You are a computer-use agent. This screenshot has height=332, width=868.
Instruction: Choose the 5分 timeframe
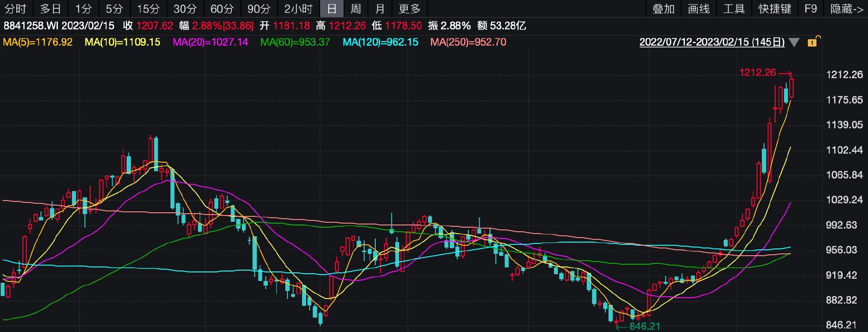point(114,9)
